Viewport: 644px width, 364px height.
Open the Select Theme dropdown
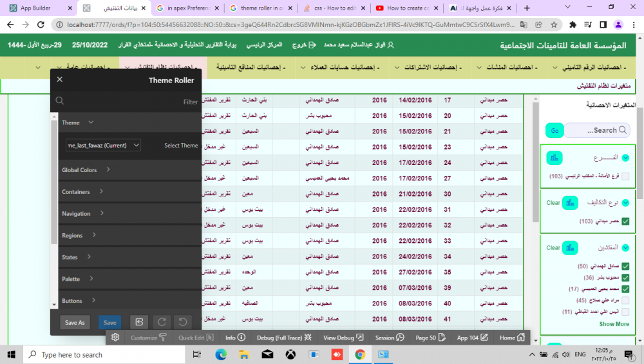coord(104,146)
